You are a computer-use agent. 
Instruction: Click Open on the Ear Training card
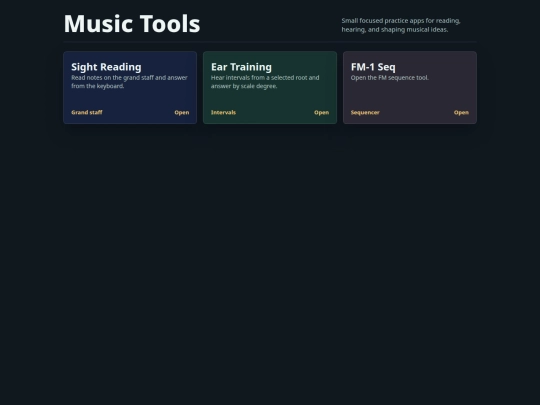click(321, 112)
